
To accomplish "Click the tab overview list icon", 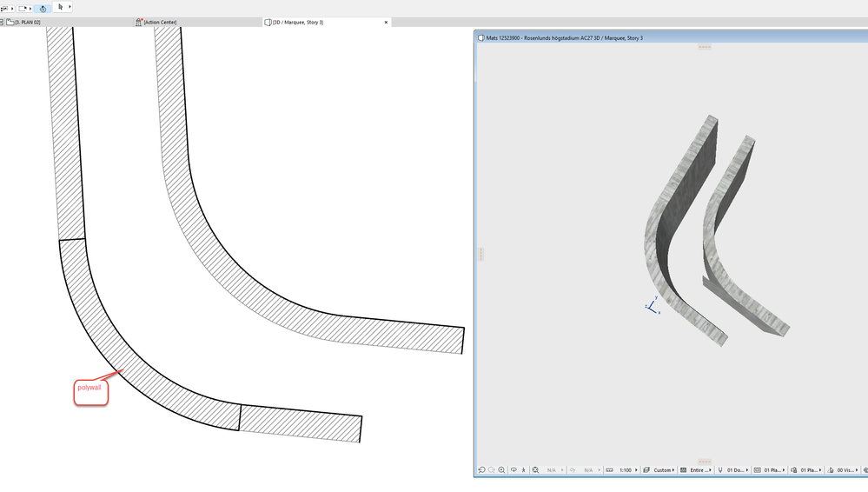I will (x=2, y=22).
